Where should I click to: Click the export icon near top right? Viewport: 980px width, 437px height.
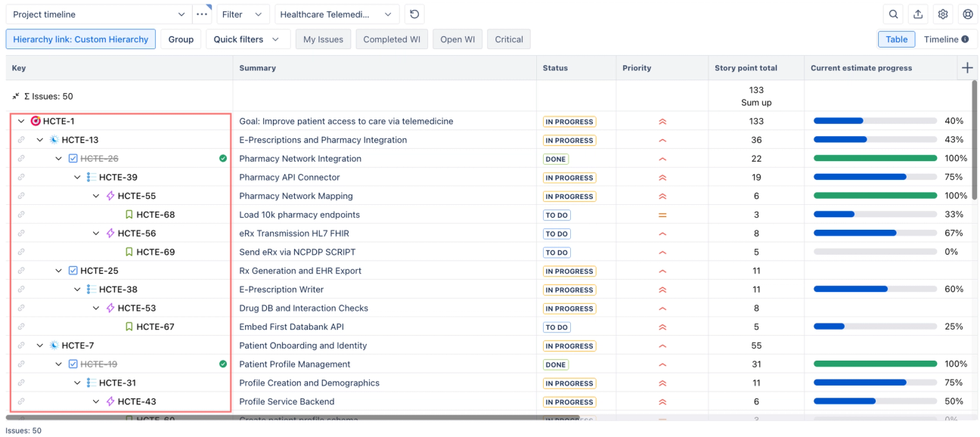point(918,14)
